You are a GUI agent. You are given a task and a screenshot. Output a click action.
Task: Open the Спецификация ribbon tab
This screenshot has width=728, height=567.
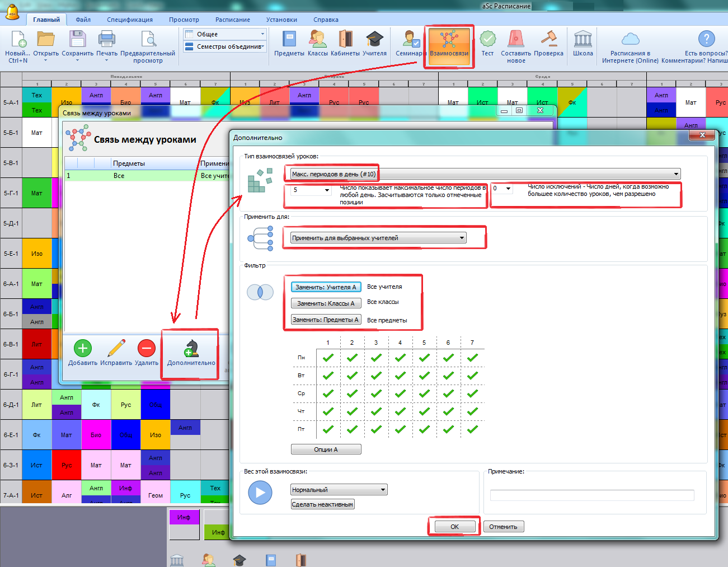pos(130,20)
